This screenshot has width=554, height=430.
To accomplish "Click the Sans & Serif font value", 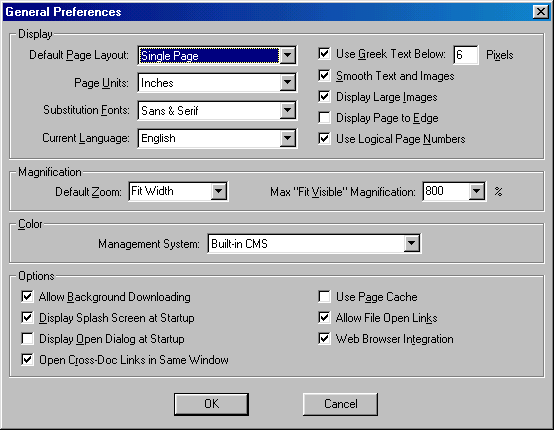I will (170, 111).
